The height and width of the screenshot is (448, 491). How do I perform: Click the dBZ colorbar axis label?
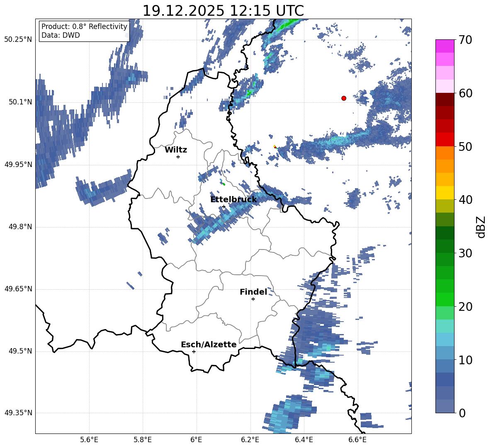click(481, 227)
